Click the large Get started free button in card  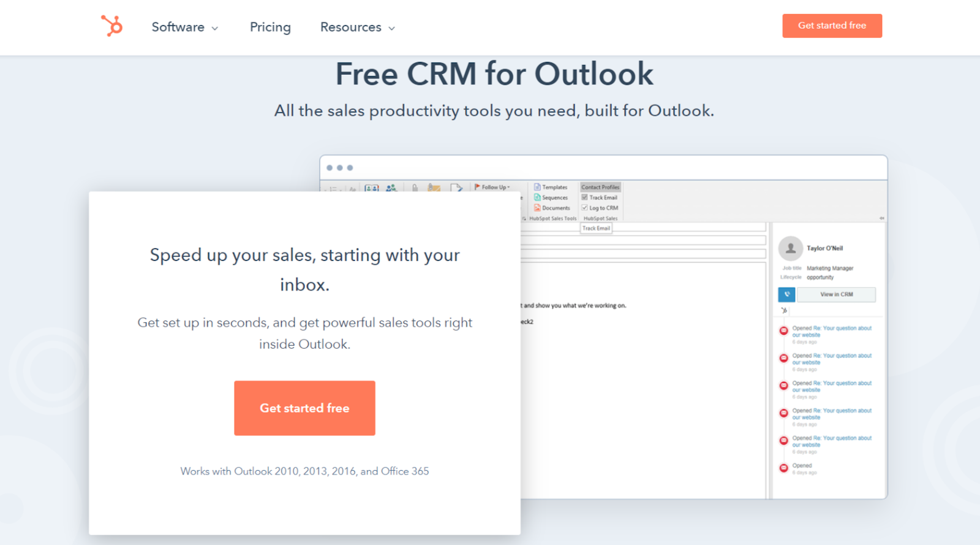[x=304, y=408]
